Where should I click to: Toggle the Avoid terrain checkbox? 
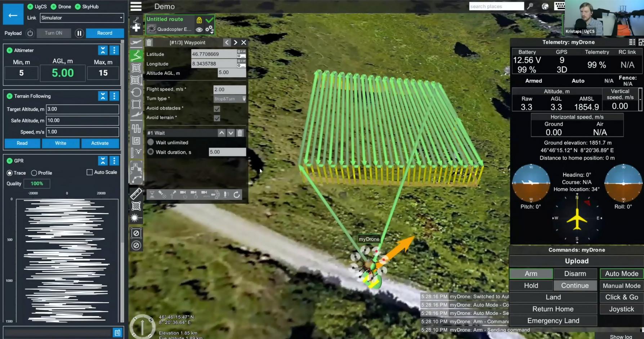coord(217,118)
